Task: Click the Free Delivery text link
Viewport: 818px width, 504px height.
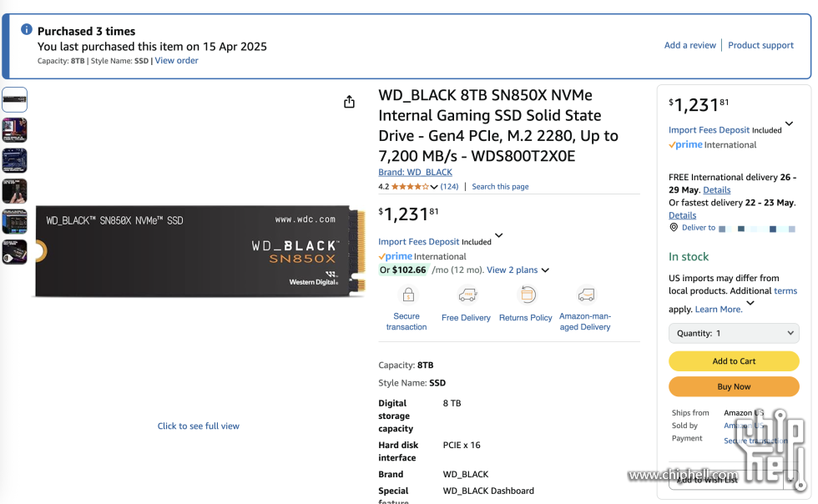Action: pyautogui.click(x=466, y=318)
